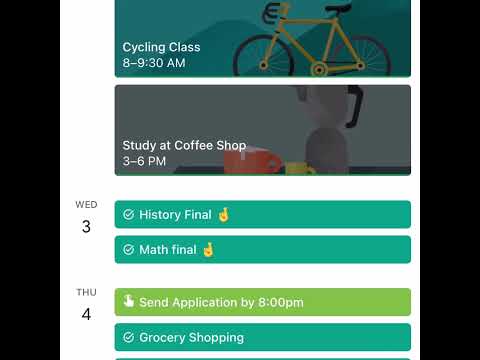Click the 3–6 PM time text
This screenshot has width=480, height=360.
click(x=144, y=161)
